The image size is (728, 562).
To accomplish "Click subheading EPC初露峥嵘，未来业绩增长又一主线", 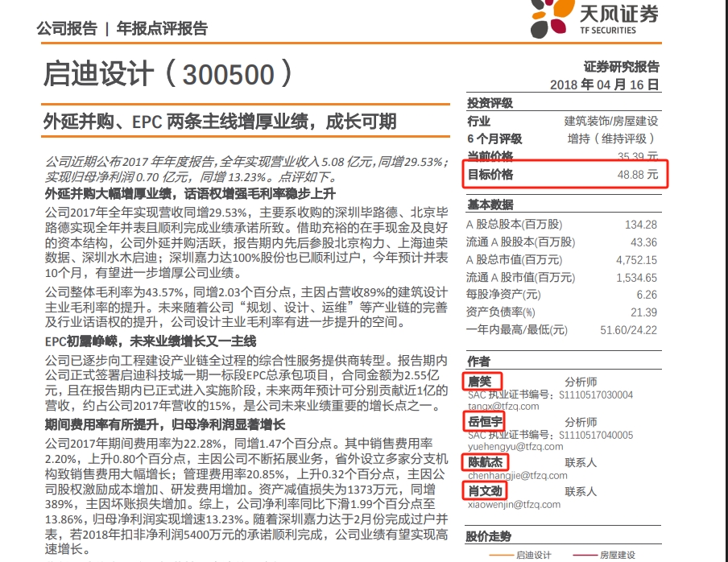I will point(151,341).
